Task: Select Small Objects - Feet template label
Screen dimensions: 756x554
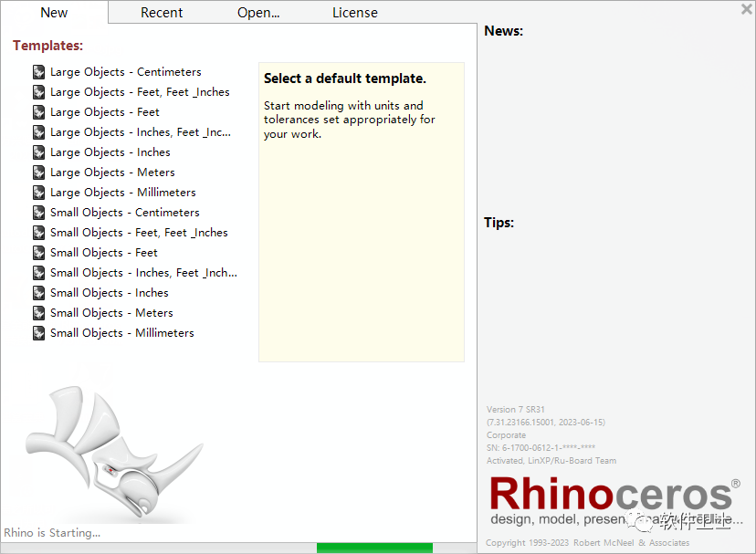Action: coord(104,253)
